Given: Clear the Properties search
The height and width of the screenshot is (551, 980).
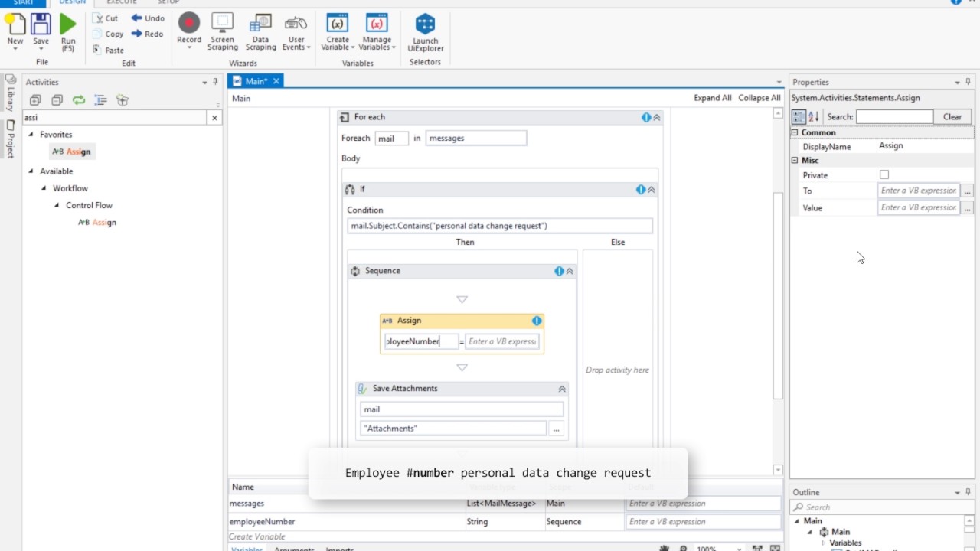Looking at the screenshot, I should (952, 117).
